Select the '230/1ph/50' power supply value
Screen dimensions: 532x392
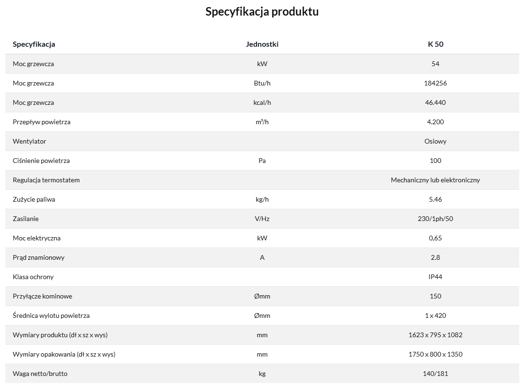(435, 219)
